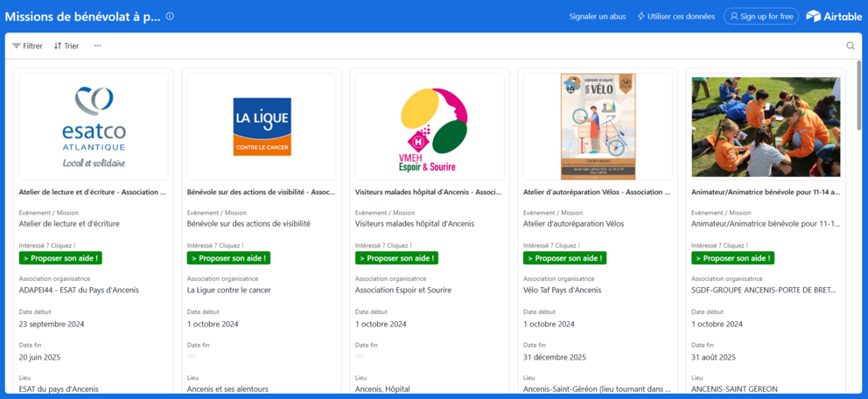Click Proposer son aide for La Ligue mission

click(228, 258)
